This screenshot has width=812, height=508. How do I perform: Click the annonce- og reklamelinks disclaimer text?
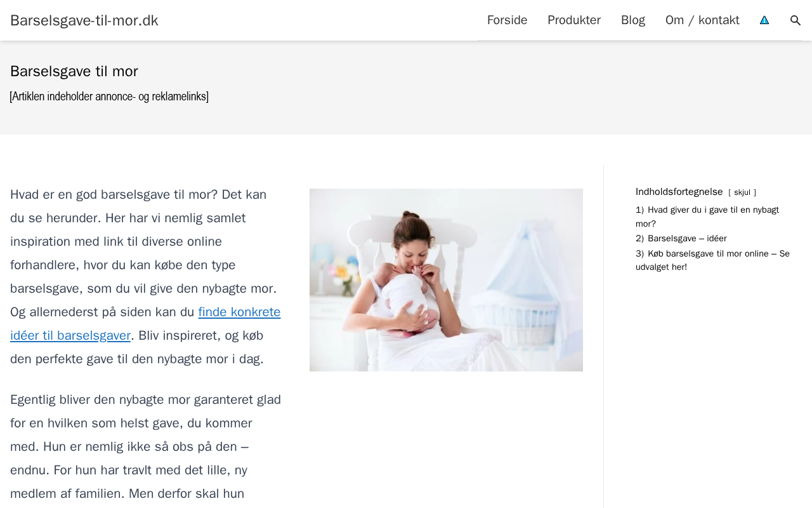point(109,97)
